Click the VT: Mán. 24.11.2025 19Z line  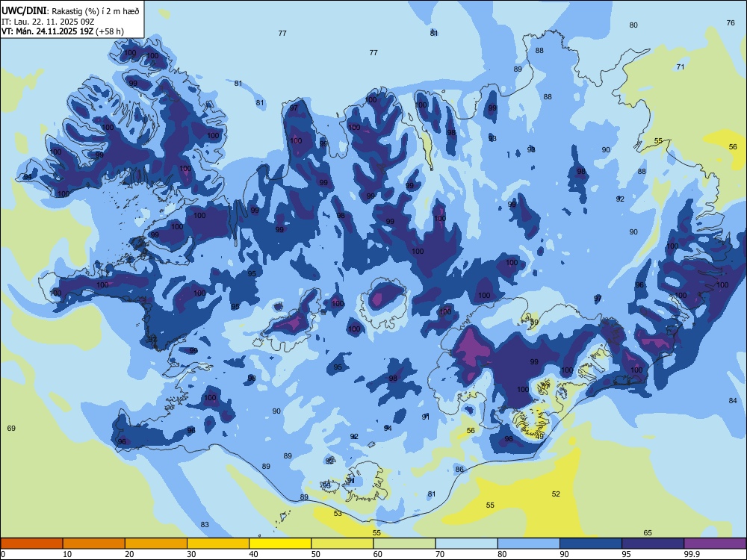tap(63, 31)
